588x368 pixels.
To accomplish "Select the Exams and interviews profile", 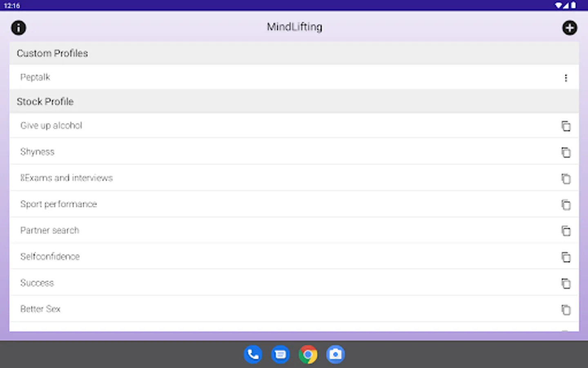I will pyautogui.click(x=294, y=178).
